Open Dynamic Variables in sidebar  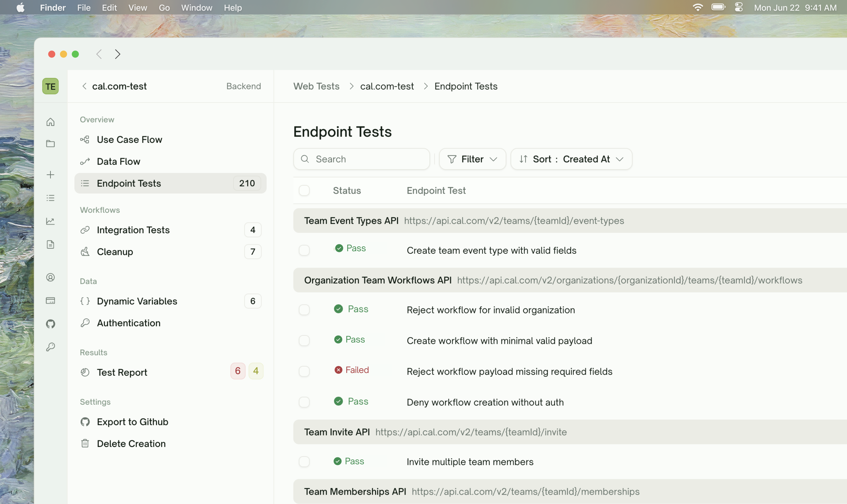pyautogui.click(x=170, y=301)
